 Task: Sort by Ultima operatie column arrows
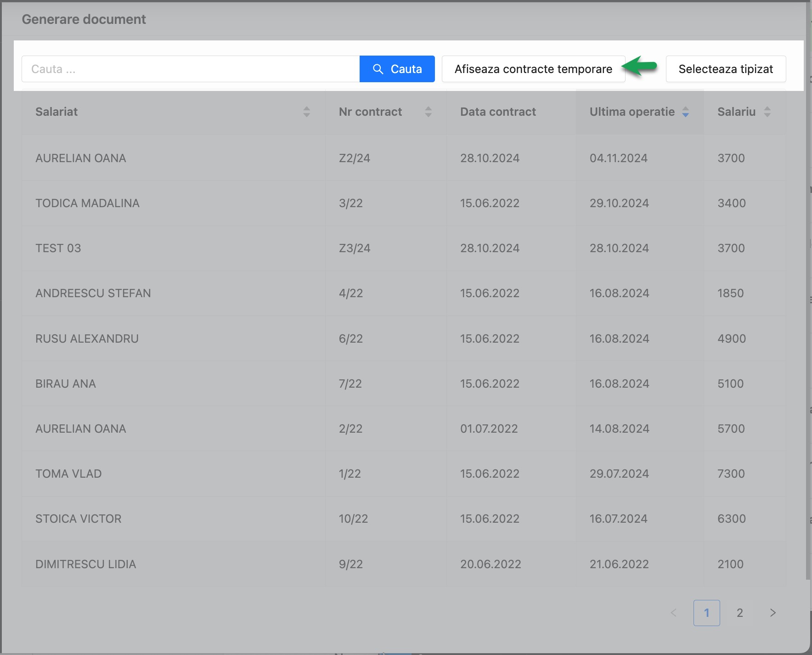685,112
